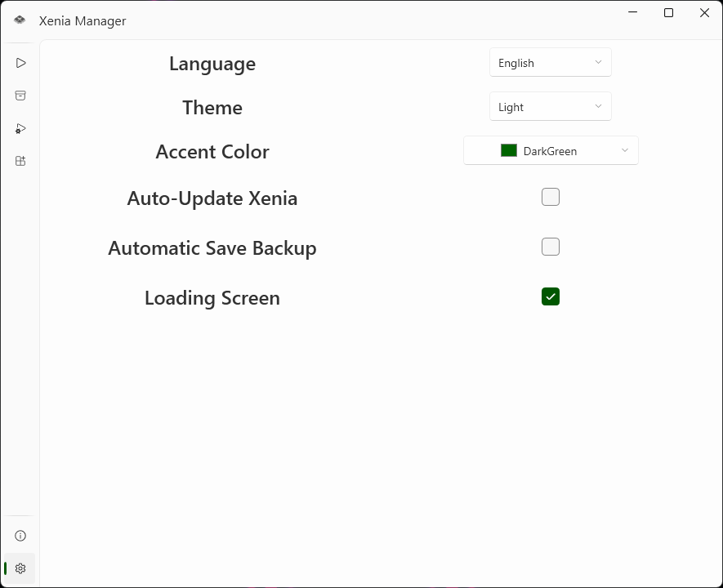Click the Theme label text

212,107
